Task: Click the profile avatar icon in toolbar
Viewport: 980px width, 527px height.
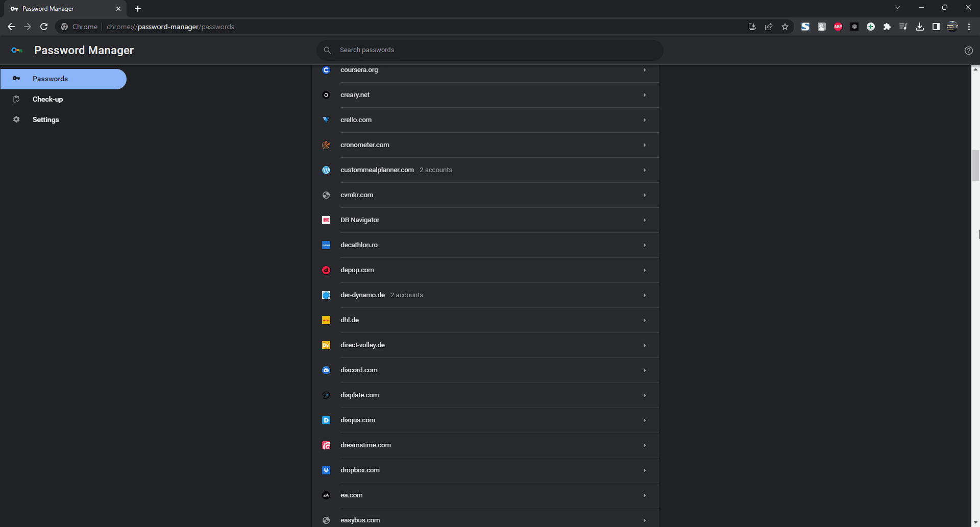Action: pyautogui.click(x=952, y=27)
